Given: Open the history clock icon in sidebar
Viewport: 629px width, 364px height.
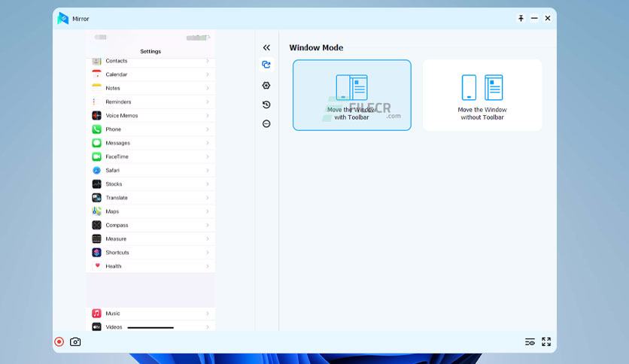Looking at the screenshot, I should coord(266,105).
